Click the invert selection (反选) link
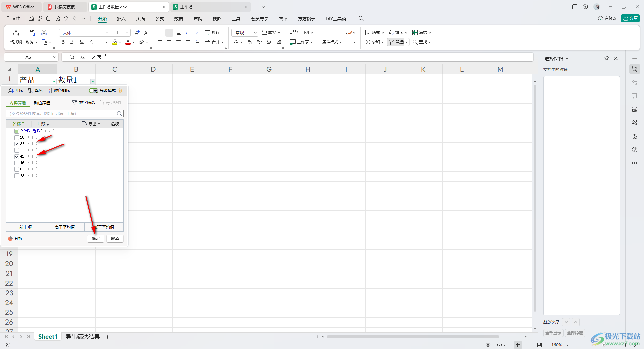 tap(37, 131)
